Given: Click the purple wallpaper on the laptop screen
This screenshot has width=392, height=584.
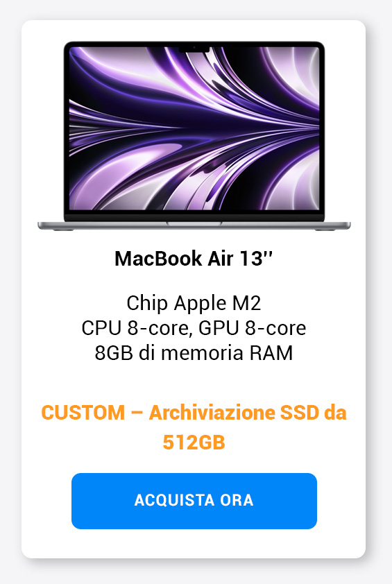Looking at the screenshot, I should tap(194, 128).
